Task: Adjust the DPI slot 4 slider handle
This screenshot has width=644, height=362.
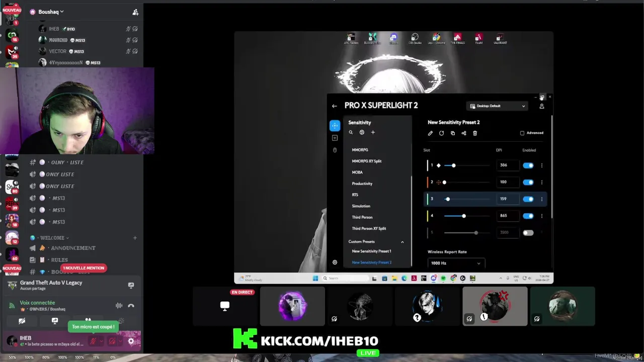Action: click(463, 216)
